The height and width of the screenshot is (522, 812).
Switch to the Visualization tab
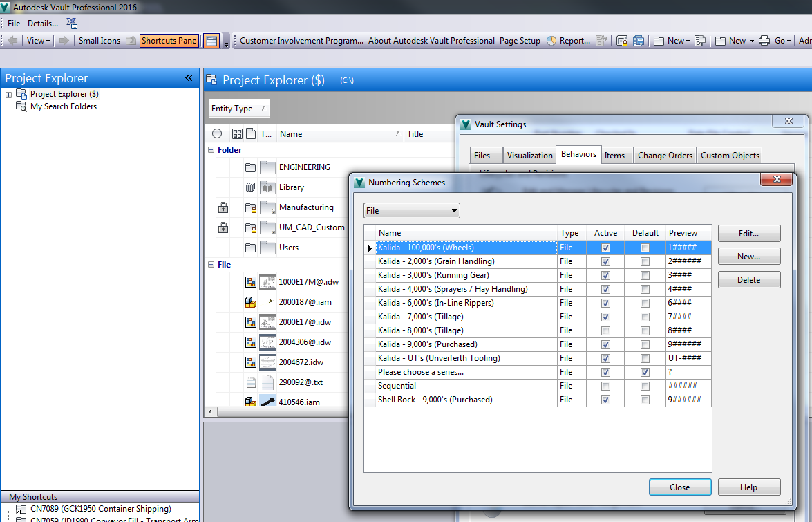(529, 155)
